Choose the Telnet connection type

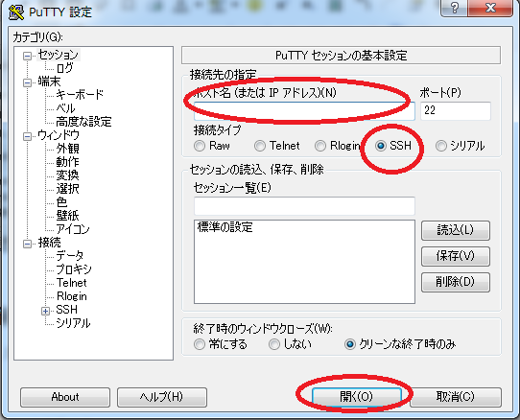pyautogui.click(x=260, y=146)
